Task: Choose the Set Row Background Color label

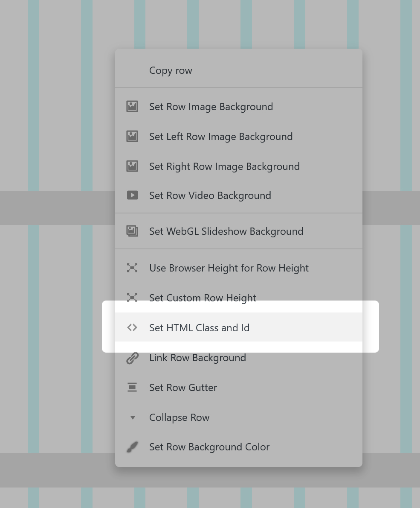Action: point(209,447)
